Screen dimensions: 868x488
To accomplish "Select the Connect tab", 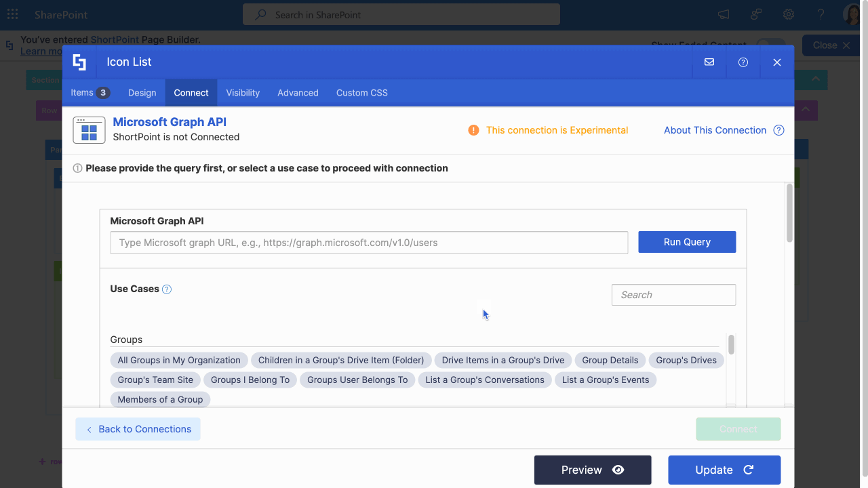I will coord(191,93).
